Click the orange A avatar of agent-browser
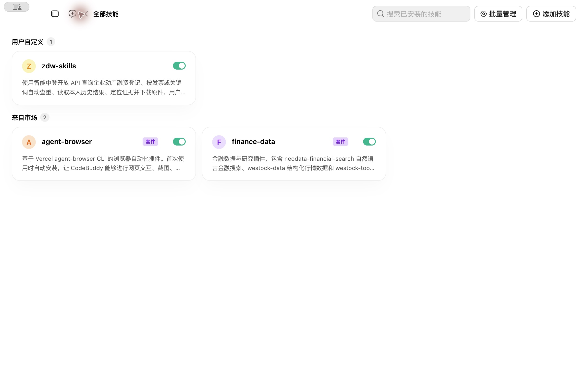Image resolution: width=588 pixels, height=392 pixels. coord(29,142)
